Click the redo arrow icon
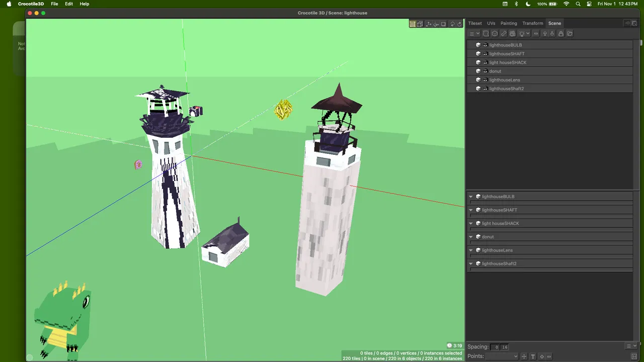The image size is (644, 362). (x=459, y=24)
